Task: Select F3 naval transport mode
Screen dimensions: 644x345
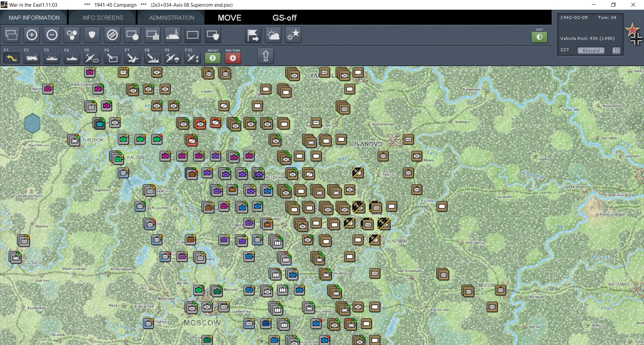Action: 52,58
